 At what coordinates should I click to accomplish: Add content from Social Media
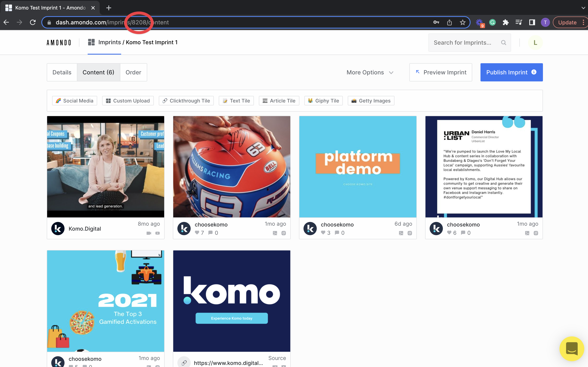click(x=74, y=101)
